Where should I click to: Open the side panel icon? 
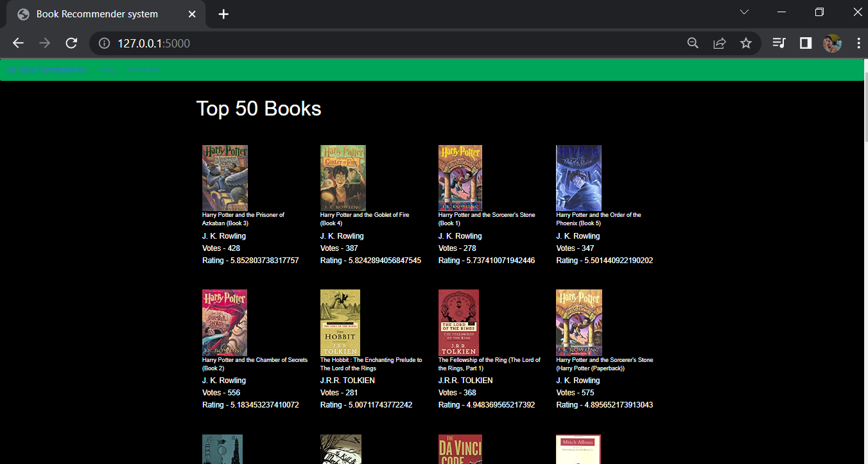[x=805, y=43]
